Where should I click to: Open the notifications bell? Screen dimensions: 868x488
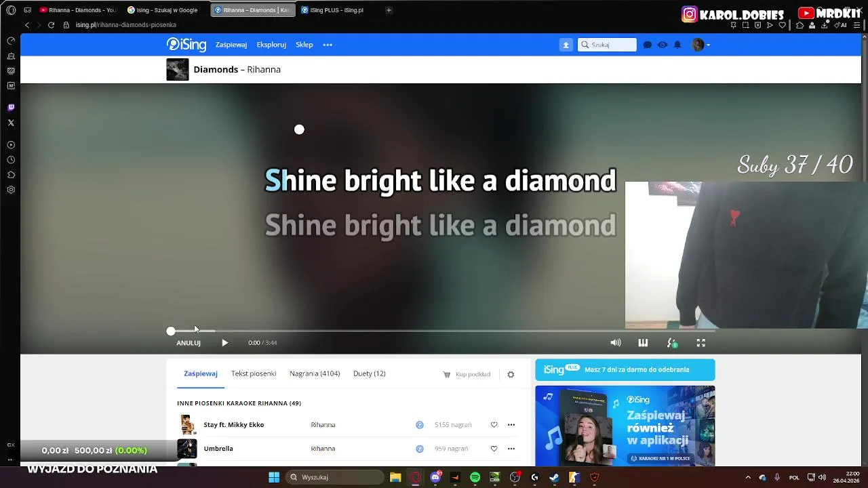[x=677, y=45]
